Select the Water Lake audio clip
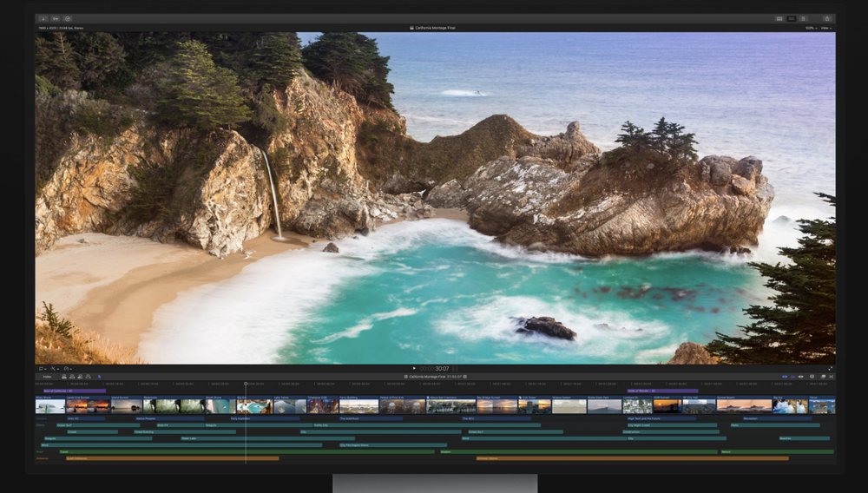Screen dimensions: 868x493 coord(267,439)
